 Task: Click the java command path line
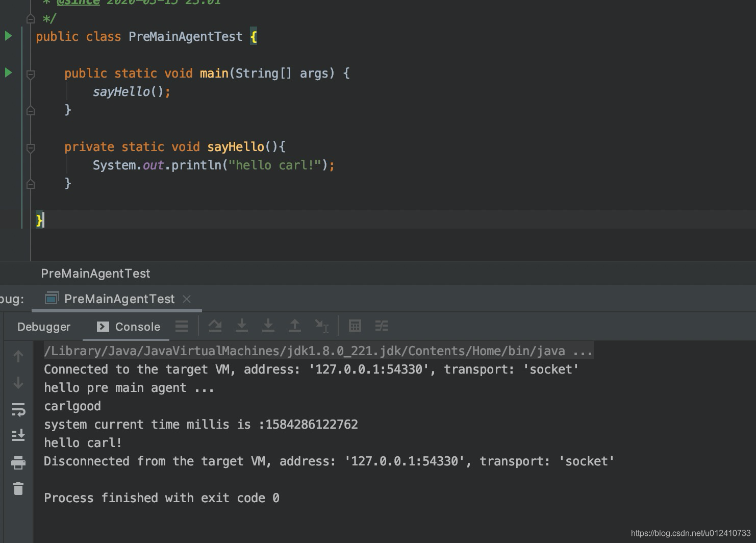318,351
